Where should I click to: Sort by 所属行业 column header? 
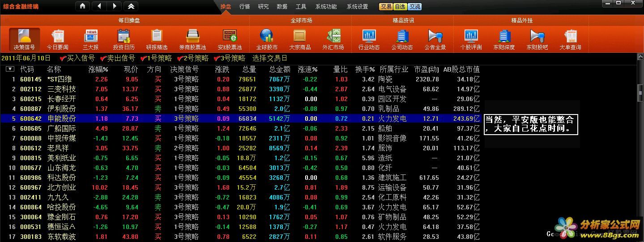pos(394,69)
